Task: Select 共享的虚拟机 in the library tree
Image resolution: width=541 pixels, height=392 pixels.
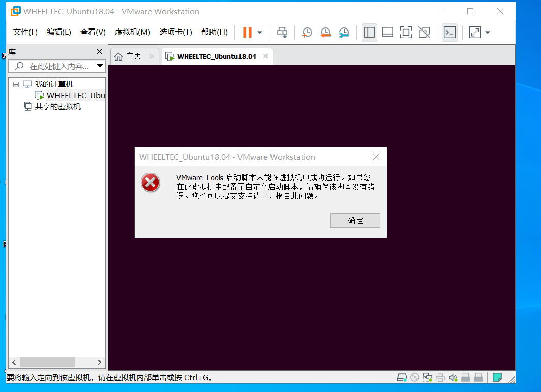Action: click(x=58, y=107)
